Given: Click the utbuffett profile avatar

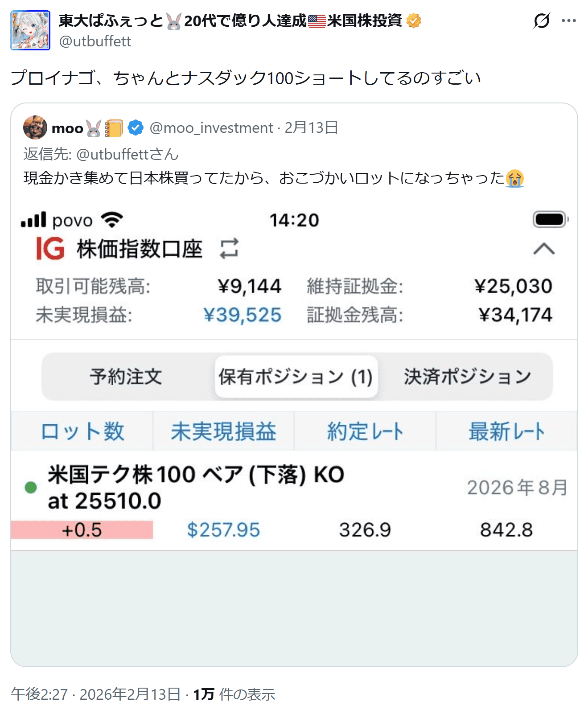Looking at the screenshot, I should click(30, 30).
